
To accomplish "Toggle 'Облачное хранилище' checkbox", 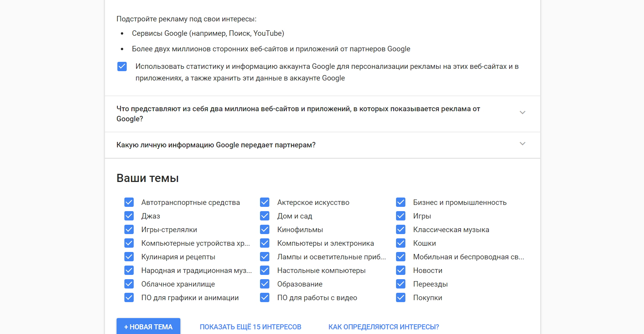I will 129,284.
